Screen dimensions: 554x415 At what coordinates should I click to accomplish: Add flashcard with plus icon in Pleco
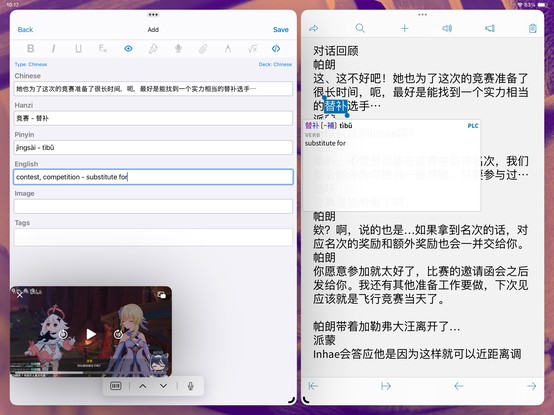tap(405, 28)
